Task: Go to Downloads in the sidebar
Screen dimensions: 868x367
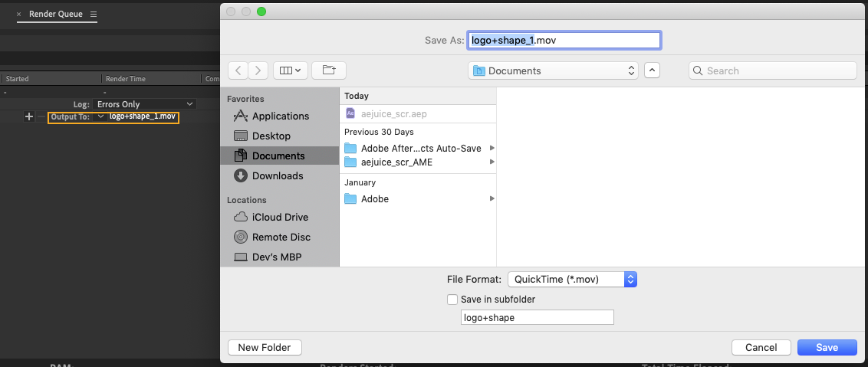Action: [277, 175]
